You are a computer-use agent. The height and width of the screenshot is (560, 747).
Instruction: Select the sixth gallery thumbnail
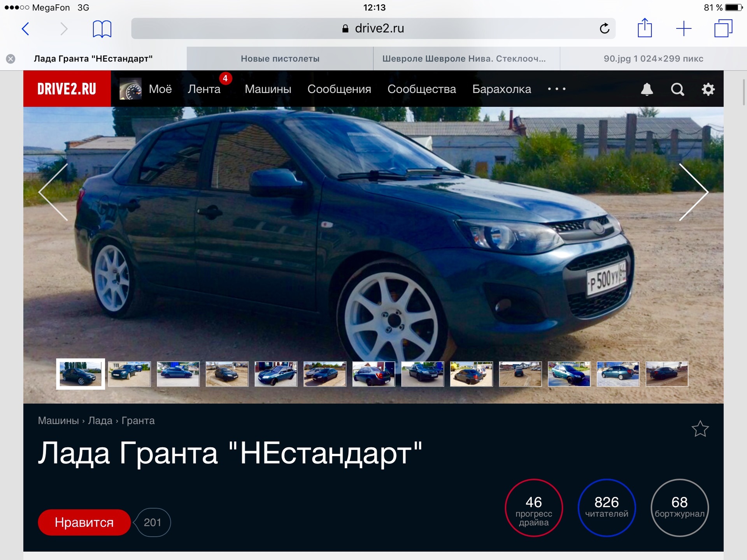pos(325,374)
